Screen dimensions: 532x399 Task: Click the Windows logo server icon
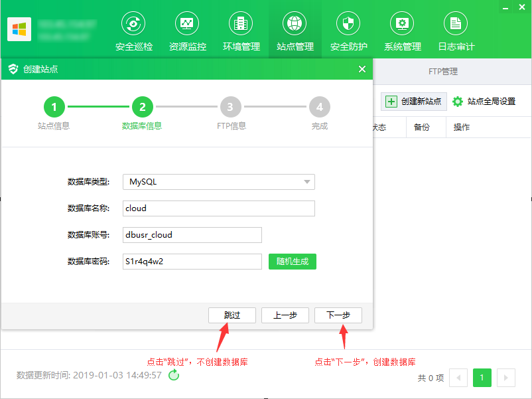(x=19, y=29)
